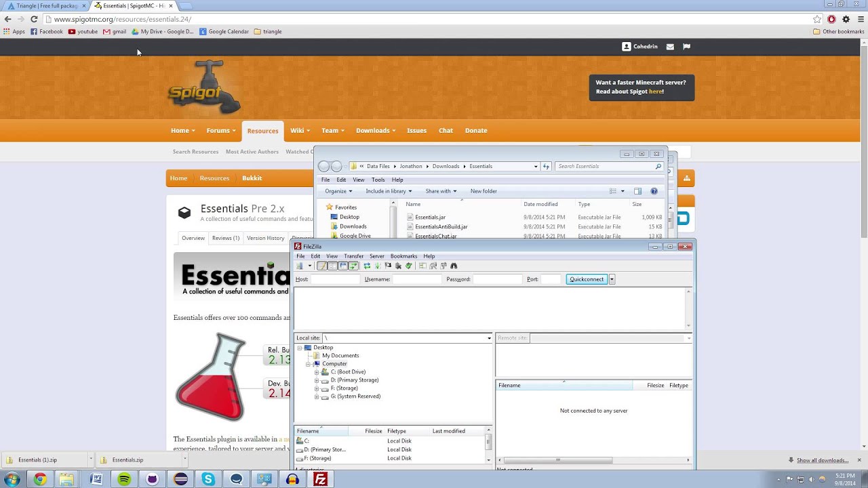
Task: Click New folder in Explorer toolbar
Action: point(484,191)
